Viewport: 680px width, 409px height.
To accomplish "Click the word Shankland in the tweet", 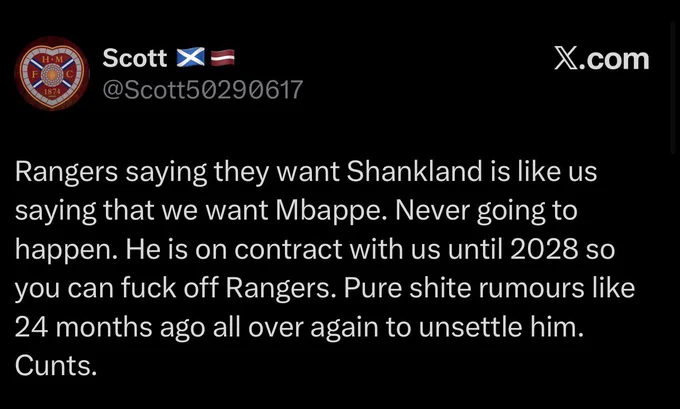I will click(414, 171).
